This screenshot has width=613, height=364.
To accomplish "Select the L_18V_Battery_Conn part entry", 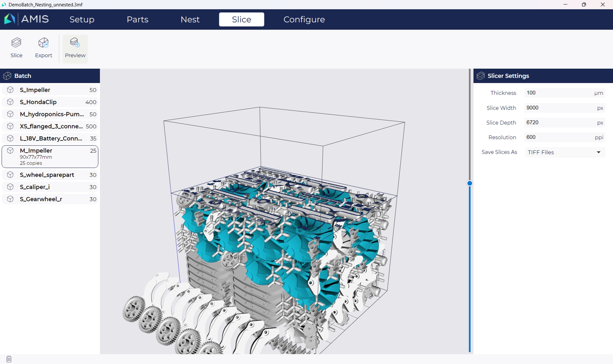I will pyautogui.click(x=50, y=138).
